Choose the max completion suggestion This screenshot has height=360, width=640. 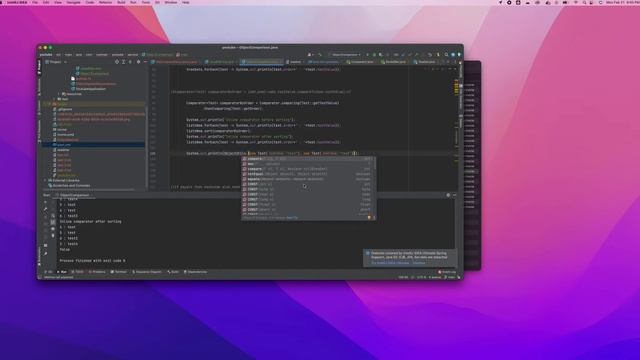(308, 164)
